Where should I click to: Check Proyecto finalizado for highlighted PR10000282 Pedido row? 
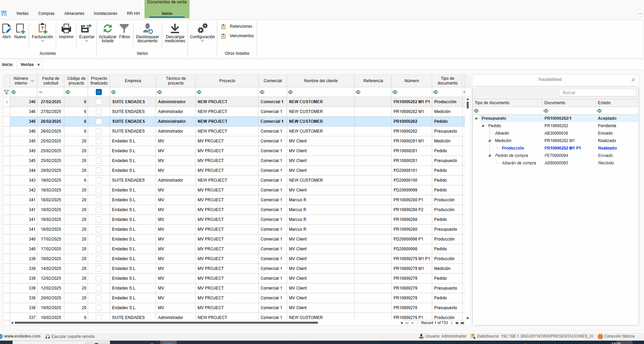coord(99,121)
